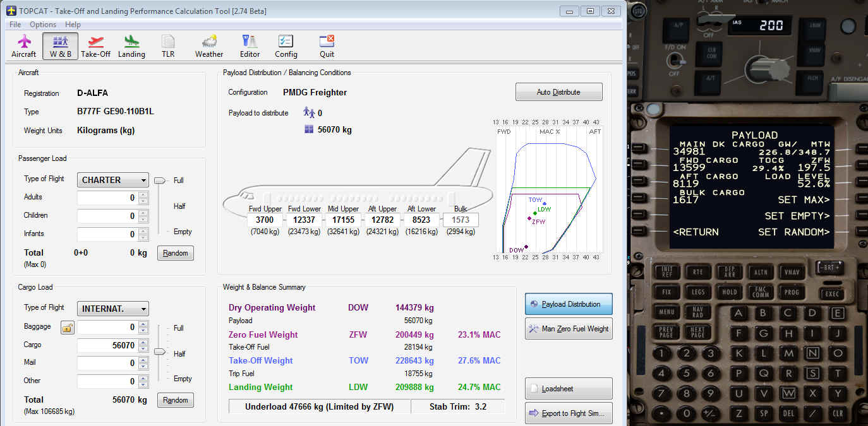This screenshot has width=868, height=426.
Task: Select the FMC COMM key on the CDU
Action: [x=760, y=292]
